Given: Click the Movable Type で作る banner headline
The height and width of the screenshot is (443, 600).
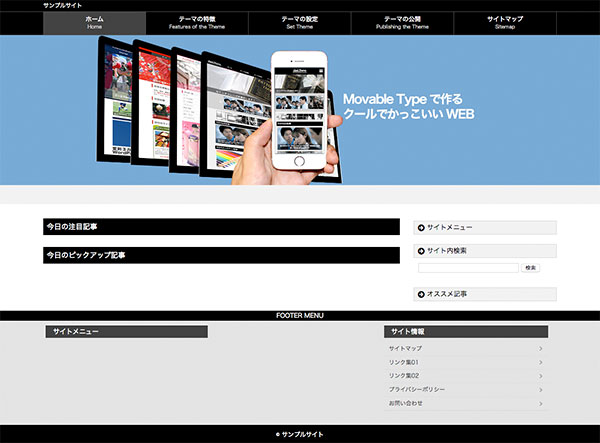Looking at the screenshot, I should [403, 99].
